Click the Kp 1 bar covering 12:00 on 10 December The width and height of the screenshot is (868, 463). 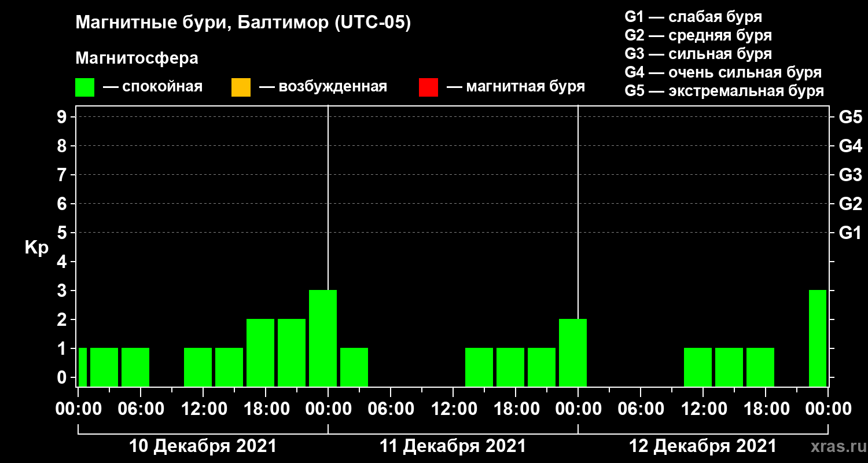coord(198,367)
